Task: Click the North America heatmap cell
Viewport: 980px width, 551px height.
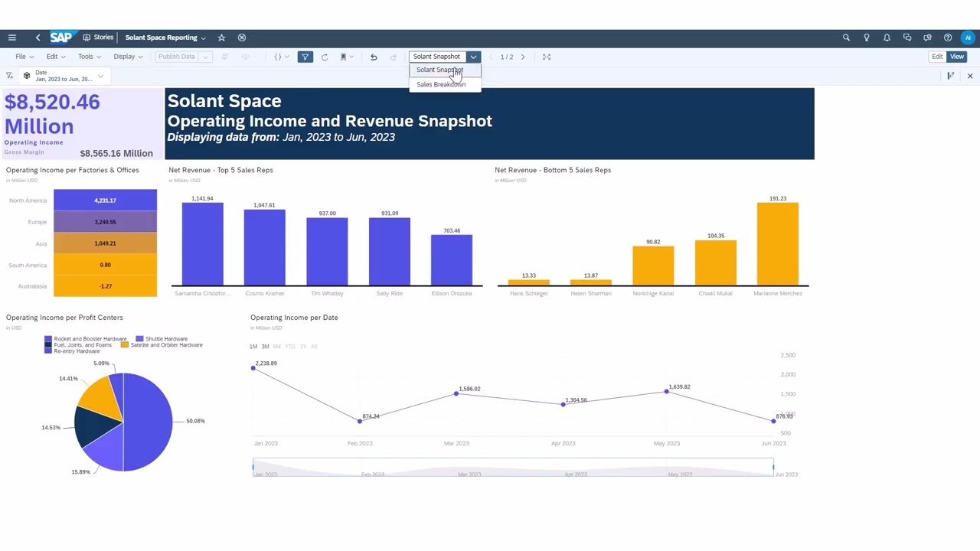Action: click(105, 201)
